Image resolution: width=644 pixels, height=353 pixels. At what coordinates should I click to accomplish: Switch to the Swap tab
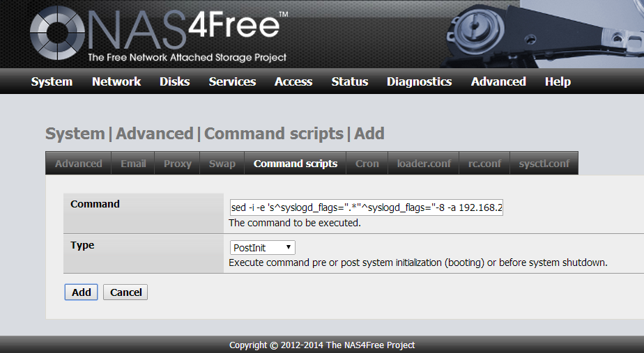[x=222, y=164]
